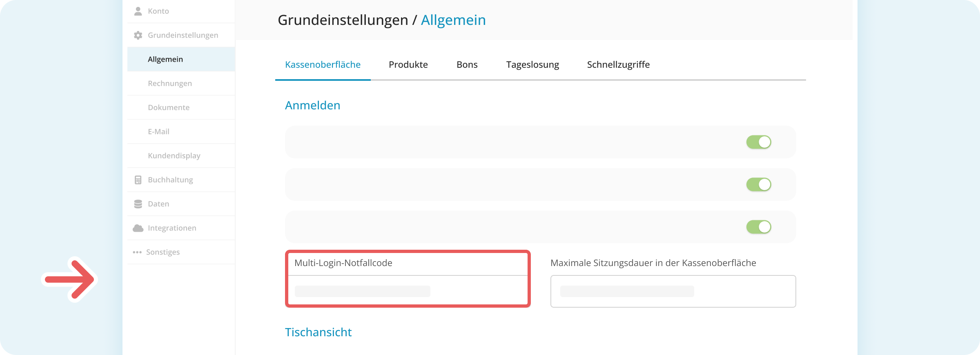Select Dokumente in the sidebar
The width and height of the screenshot is (980, 355).
pos(169,107)
